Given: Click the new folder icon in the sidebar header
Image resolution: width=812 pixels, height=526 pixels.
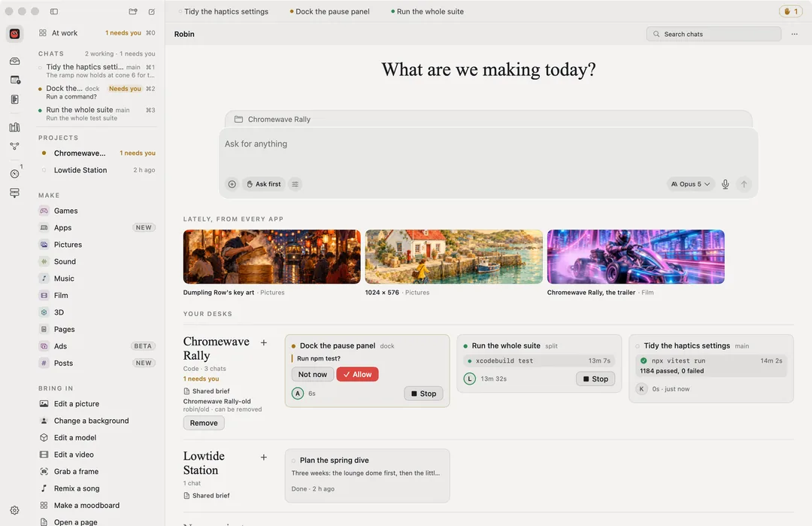Looking at the screenshot, I should (x=133, y=11).
